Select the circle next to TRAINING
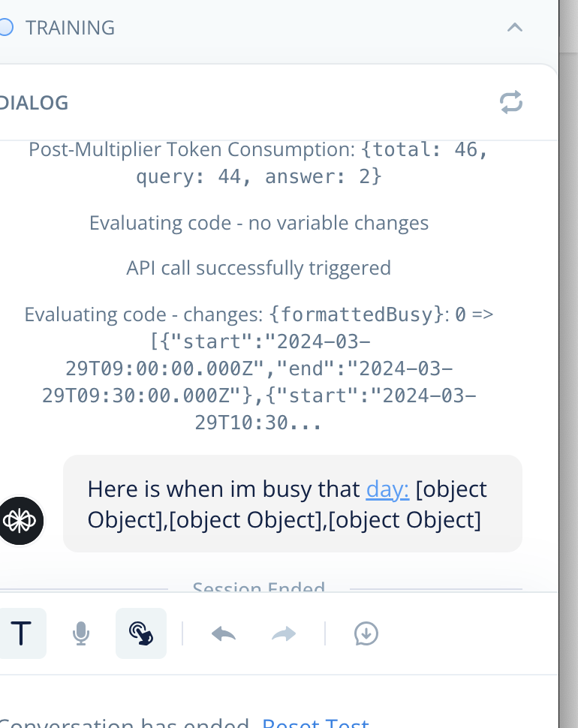The image size is (578, 728). 5,27
